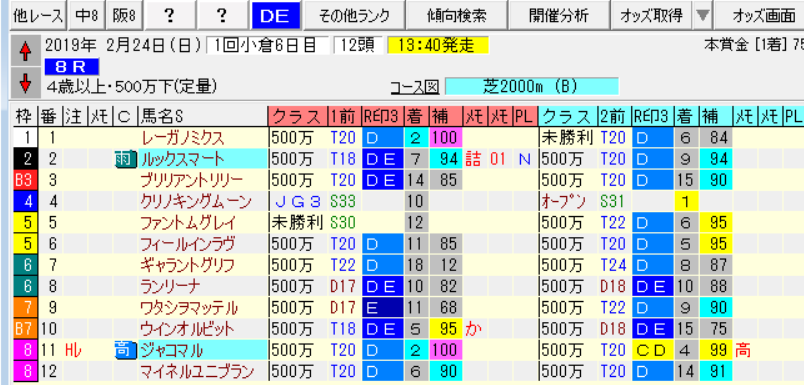Switch to 中8 race tab
Image resolution: width=804 pixels, height=385 pixels.
click(x=87, y=16)
